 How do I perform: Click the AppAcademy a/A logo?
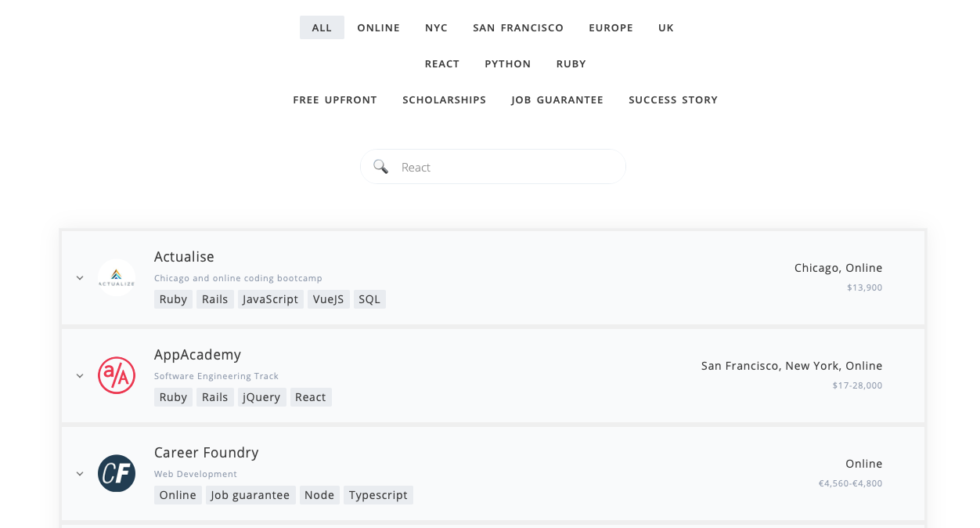coord(117,375)
